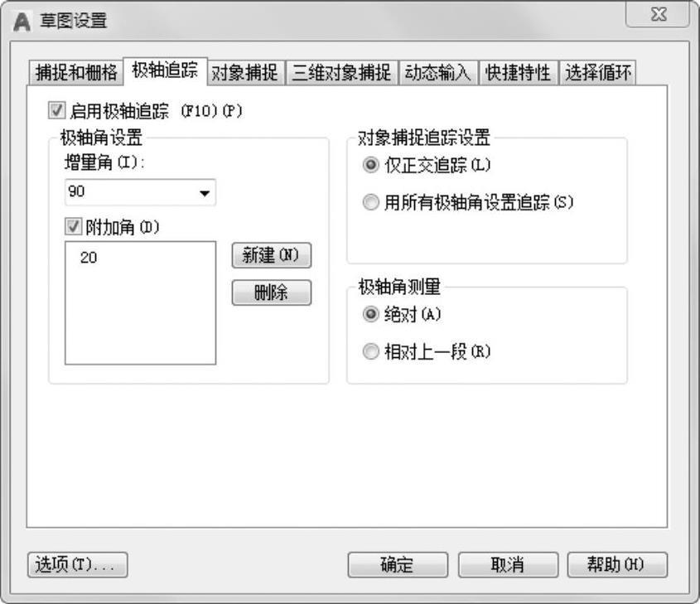Open 选项(T)... button

pyautogui.click(x=77, y=565)
